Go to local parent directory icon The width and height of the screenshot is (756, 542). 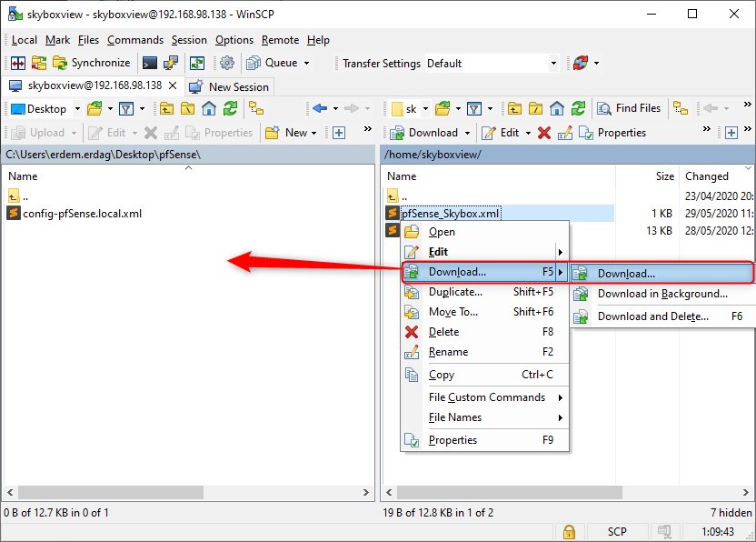click(x=167, y=108)
